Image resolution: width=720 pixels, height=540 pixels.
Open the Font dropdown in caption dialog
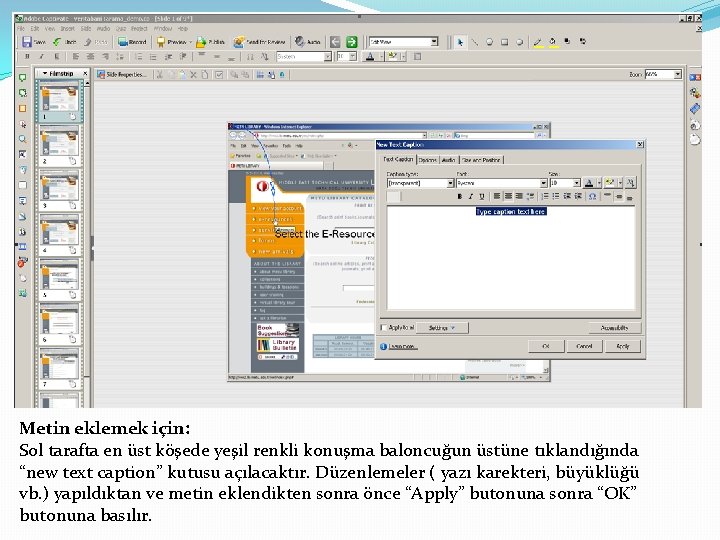tap(543, 183)
